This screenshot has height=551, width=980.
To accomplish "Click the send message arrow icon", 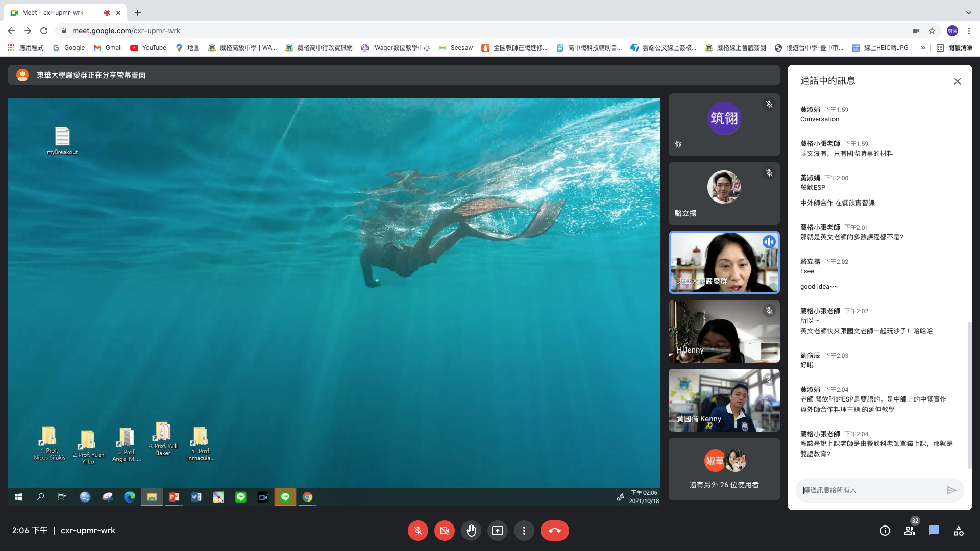I will coord(951,490).
